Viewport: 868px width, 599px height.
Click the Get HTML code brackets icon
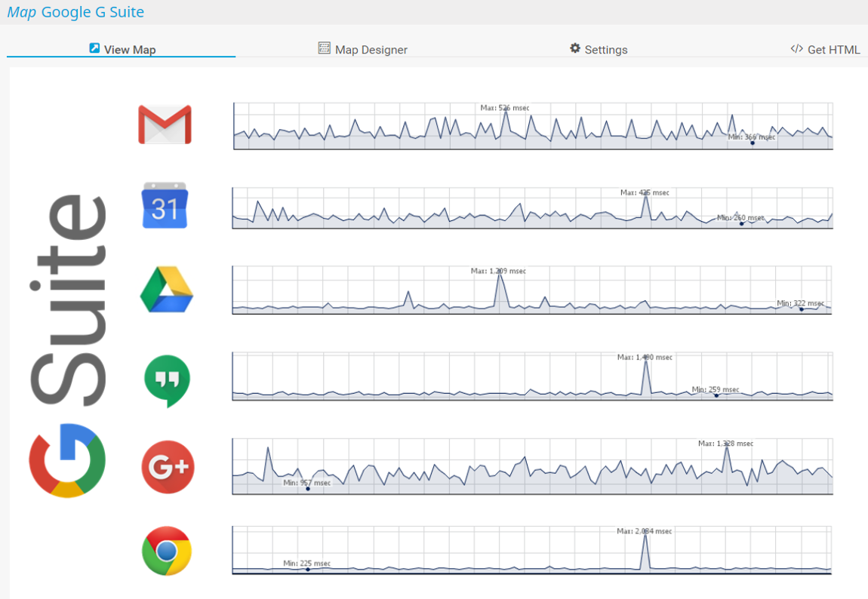pos(796,49)
